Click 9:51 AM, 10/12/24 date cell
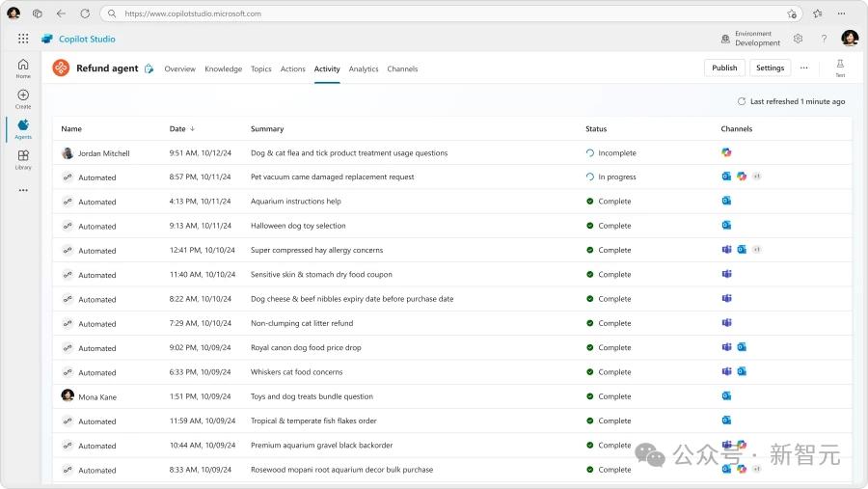Image resolution: width=868 pixels, height=489 pixels. (x=200, y=152)
